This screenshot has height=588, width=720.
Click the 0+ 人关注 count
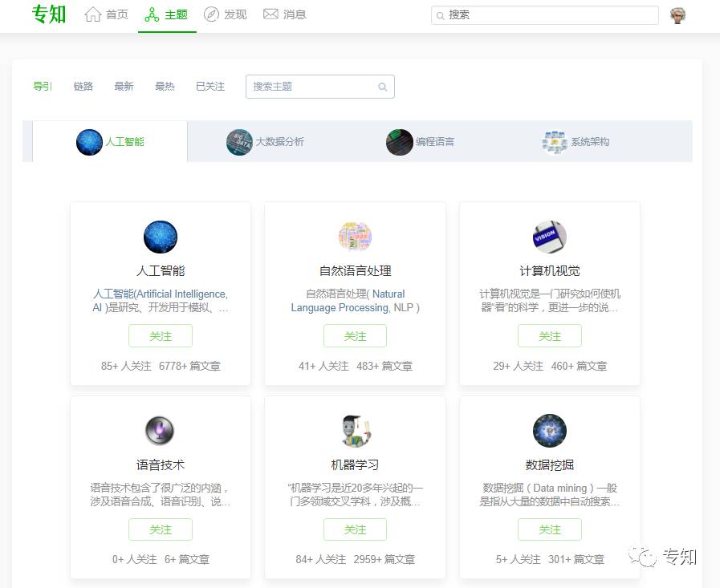coord(135,560)
